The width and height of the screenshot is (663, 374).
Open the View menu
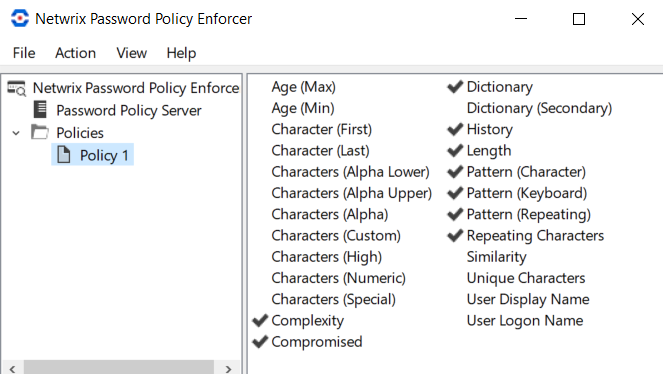[x=132, y=53]
